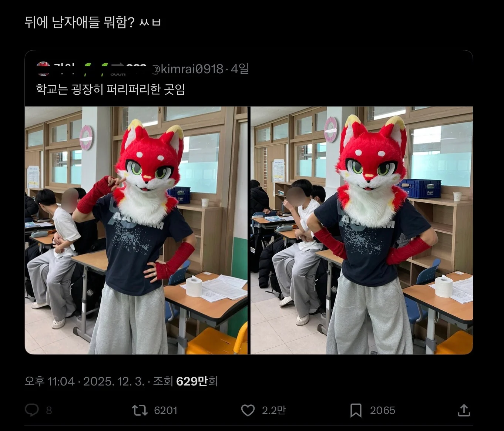Click the quoted post's 4일 timestamp
Viewport: 504px width, 431px height.
pos(239,69)
